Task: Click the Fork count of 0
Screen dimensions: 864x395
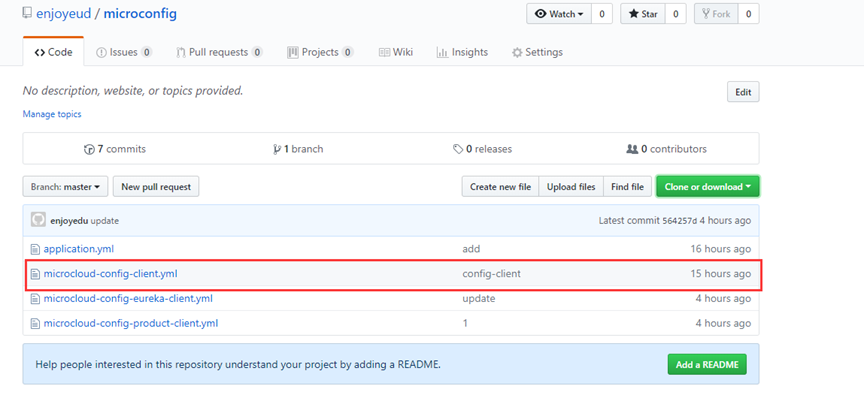Action: click(x=748, y=14)
